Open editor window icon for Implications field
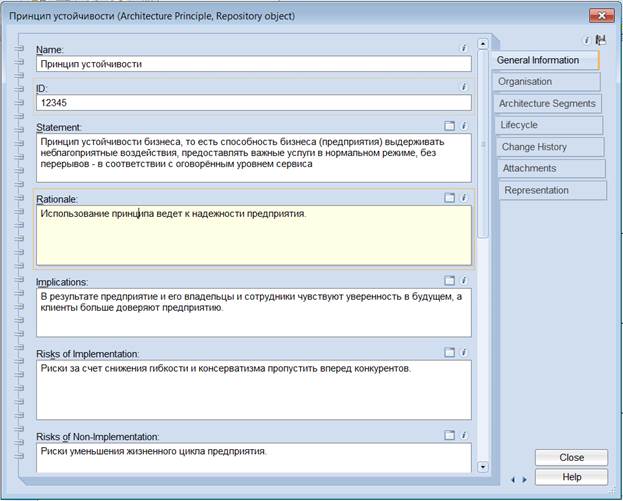Image resolution: width=623 pixels, height=501 pixels. click(x=449, y=280)
